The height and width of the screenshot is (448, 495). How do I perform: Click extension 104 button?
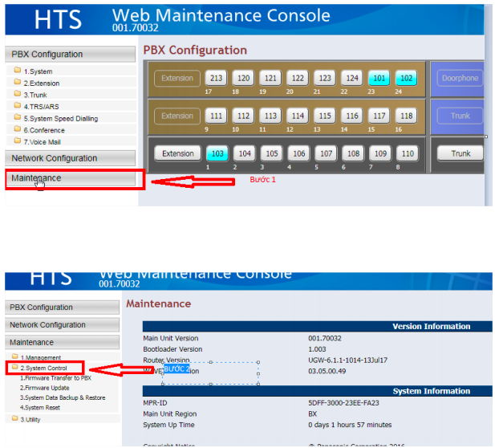[x=245, y=153]
